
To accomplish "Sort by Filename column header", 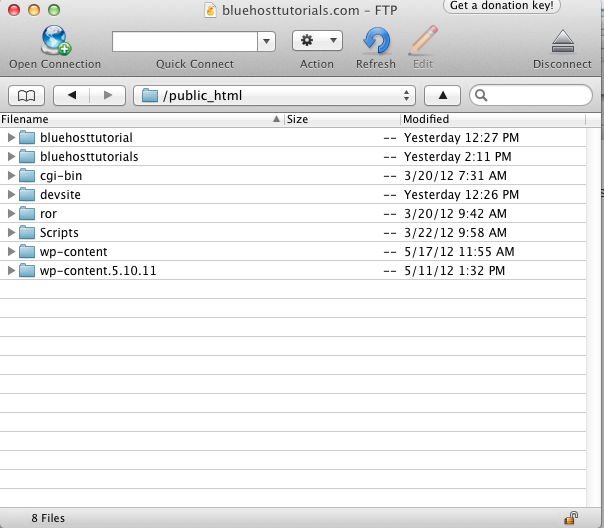I will click(x=142, y=119).
